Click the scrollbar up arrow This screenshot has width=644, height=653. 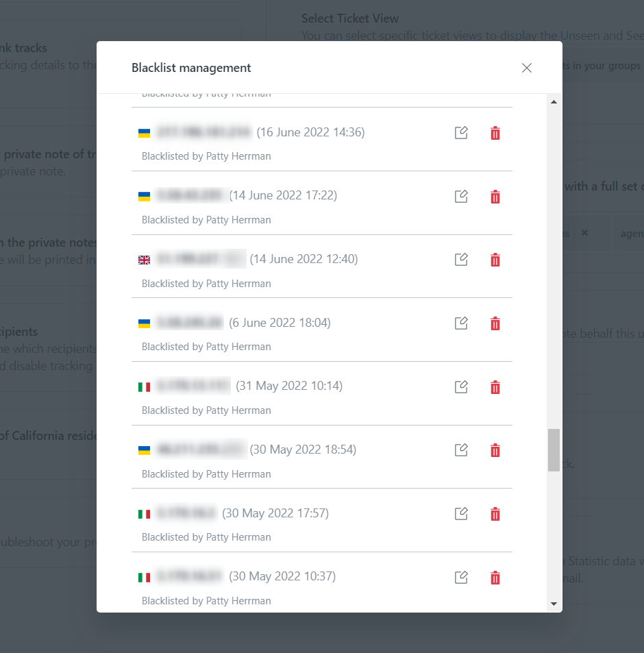pyautogui.click(x=554, y=101)
